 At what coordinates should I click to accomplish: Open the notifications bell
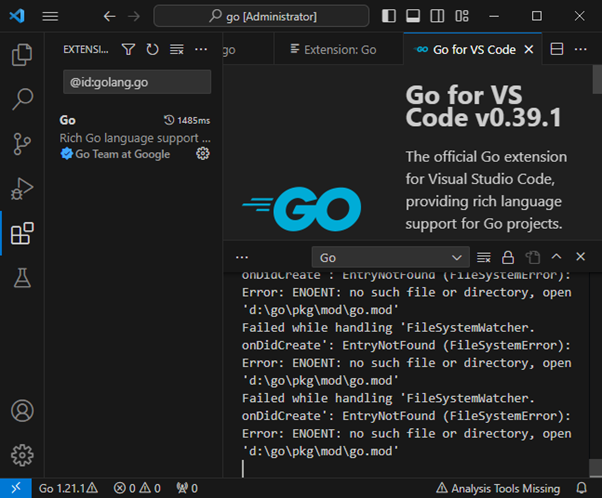(581, 488)
